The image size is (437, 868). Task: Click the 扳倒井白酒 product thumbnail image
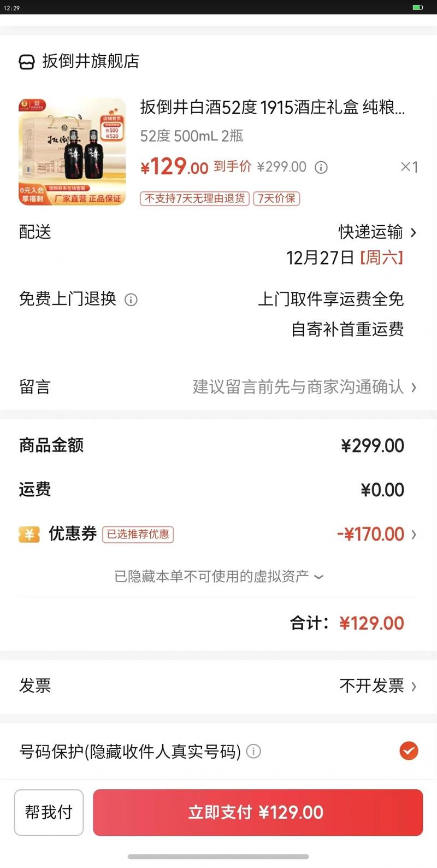(72, 151)
